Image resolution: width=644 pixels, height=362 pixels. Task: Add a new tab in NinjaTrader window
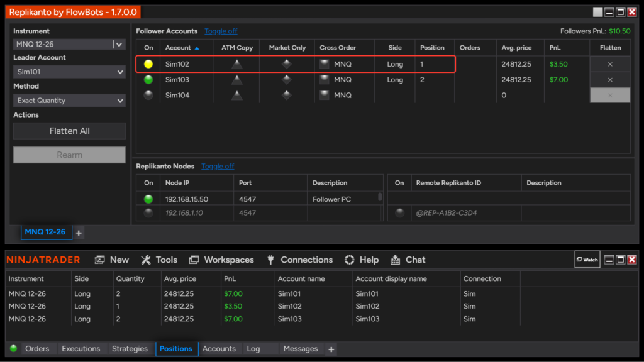tap(331, 349)
